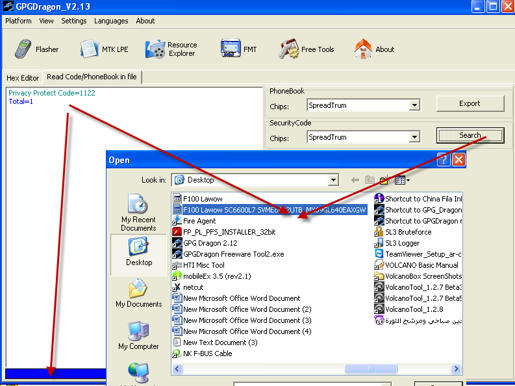Viewport: 515px width, 386px height.
Task: Click the Export button
Action: (x=470, y=104)
